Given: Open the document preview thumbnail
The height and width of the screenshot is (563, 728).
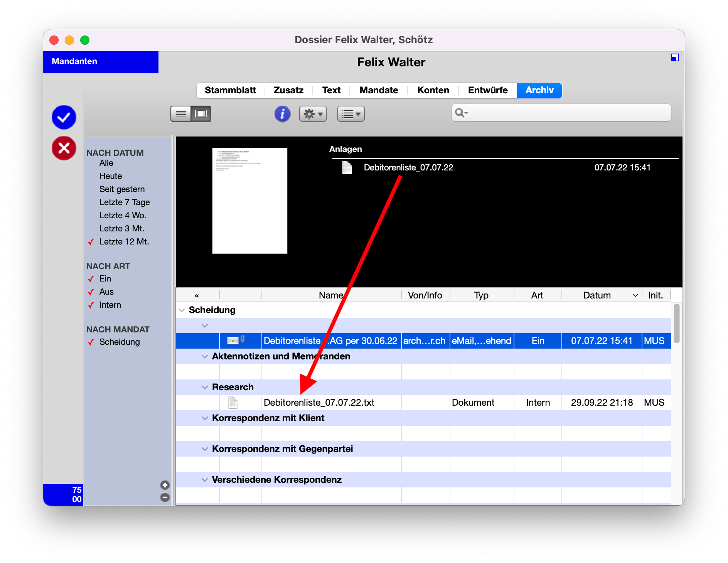Looking at the screenshot, I should [x=250, y=201].
